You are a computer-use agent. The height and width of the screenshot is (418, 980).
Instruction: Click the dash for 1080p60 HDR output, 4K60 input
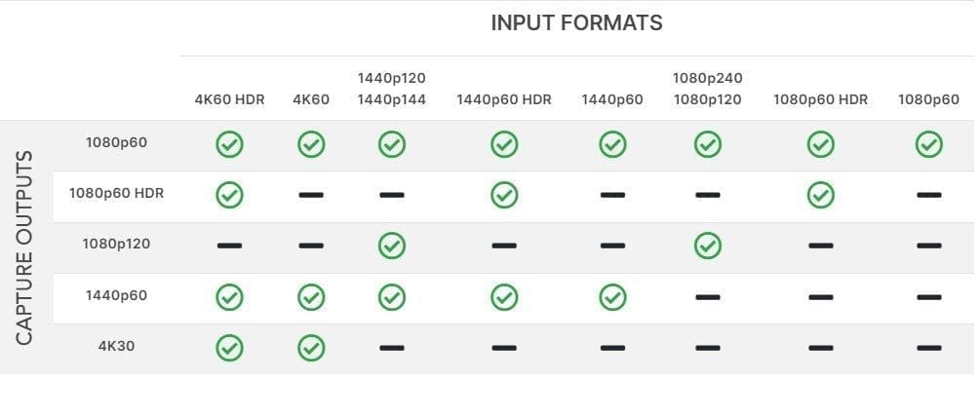[x=311, y=196]
